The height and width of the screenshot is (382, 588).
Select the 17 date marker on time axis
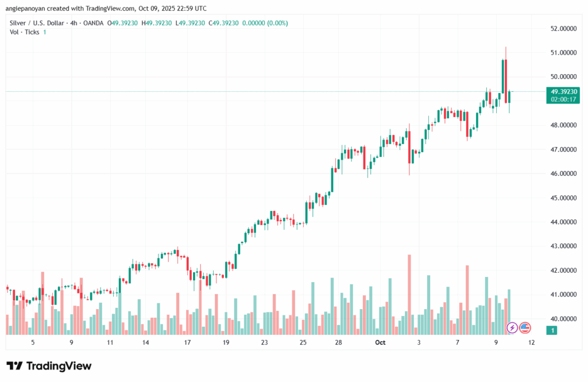(x=187, y=342)
